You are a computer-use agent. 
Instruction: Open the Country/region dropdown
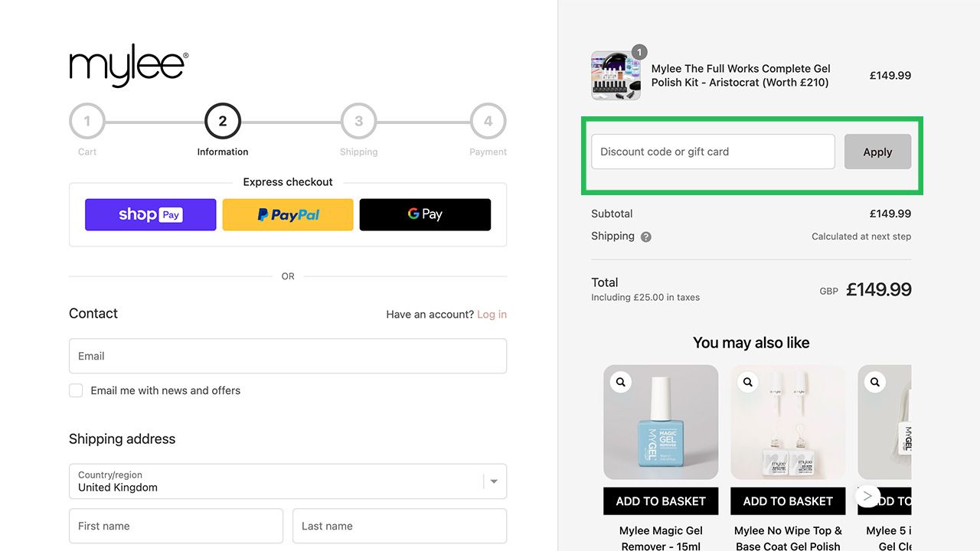(287, 481)
